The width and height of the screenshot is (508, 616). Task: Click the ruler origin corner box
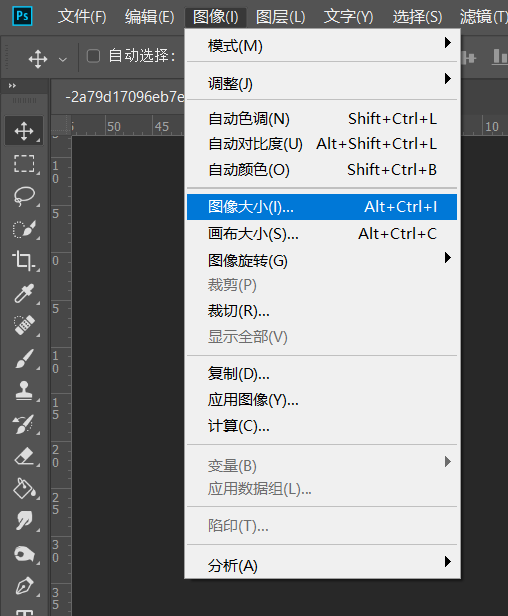tap(61, 125)
